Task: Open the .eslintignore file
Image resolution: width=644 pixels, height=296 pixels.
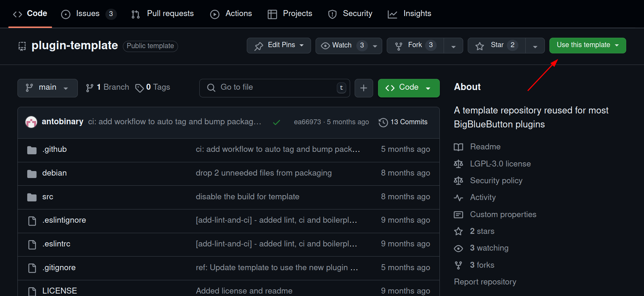Action: coord(64,220)
